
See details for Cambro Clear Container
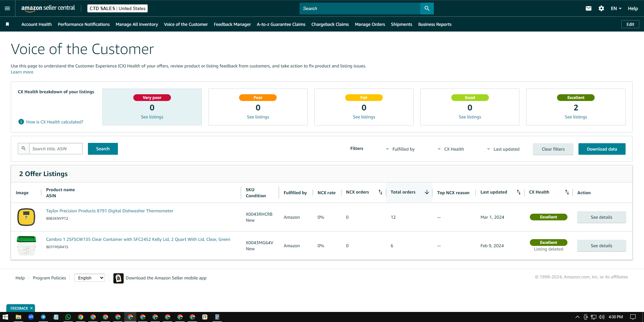click(601, 246)
